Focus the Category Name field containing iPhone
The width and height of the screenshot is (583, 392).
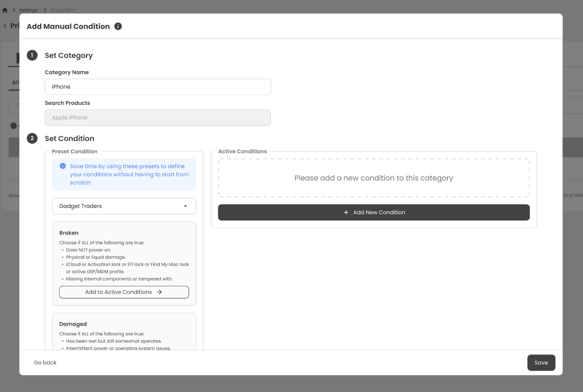pyautogui.click(x=158, y=87)
